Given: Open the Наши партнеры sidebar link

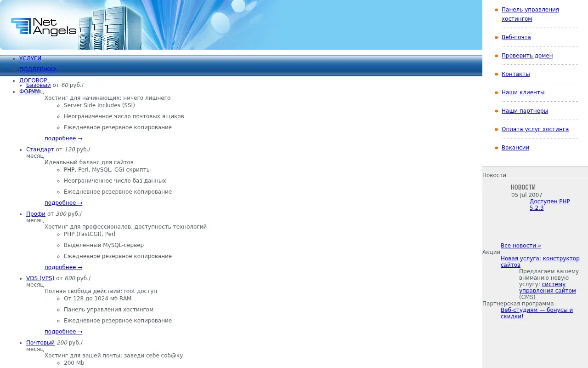Looking at the screenshot, I should pos(525,111).
